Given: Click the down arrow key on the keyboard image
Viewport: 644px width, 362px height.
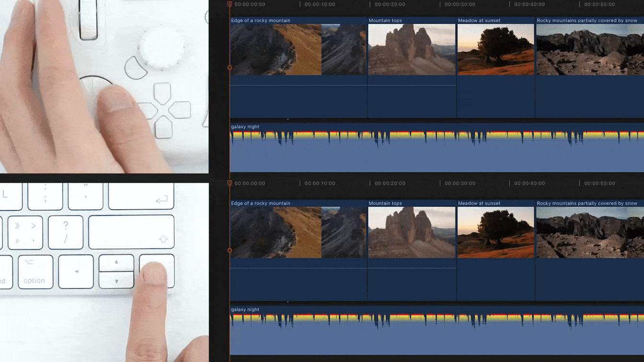Looking at the screenshot, I should coord(116,280).
